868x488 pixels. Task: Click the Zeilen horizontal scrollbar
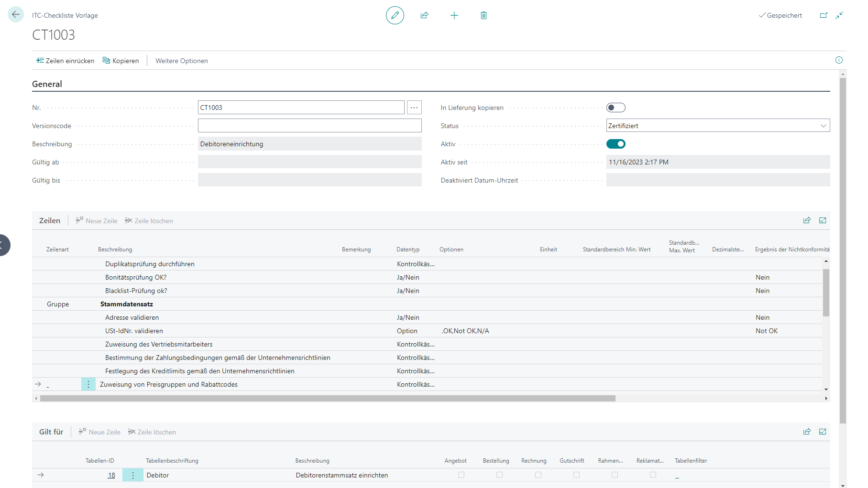pos(328,398)
